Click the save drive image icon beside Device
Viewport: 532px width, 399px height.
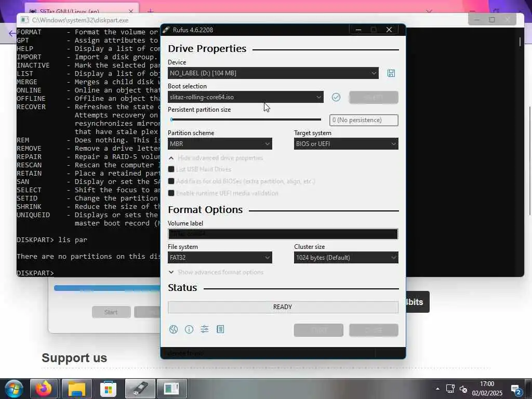391,73
